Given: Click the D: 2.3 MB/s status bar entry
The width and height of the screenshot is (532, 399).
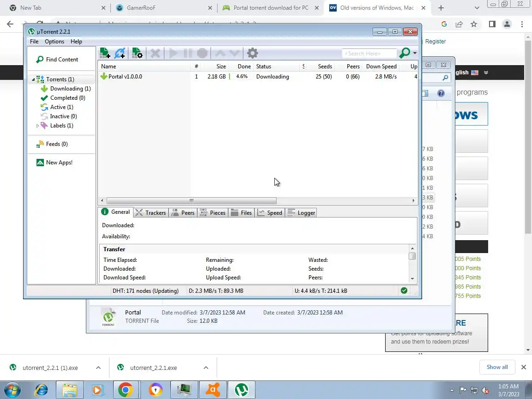Looking at the screenshot, I should coord(216,291).
